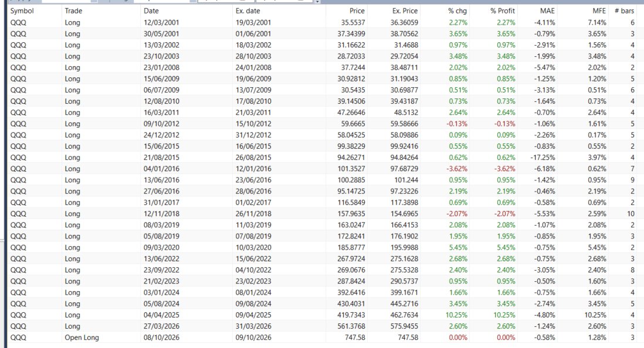Click entry price 561.3768
The width and height of the screenshot is (644, 348).
[351, 326]
